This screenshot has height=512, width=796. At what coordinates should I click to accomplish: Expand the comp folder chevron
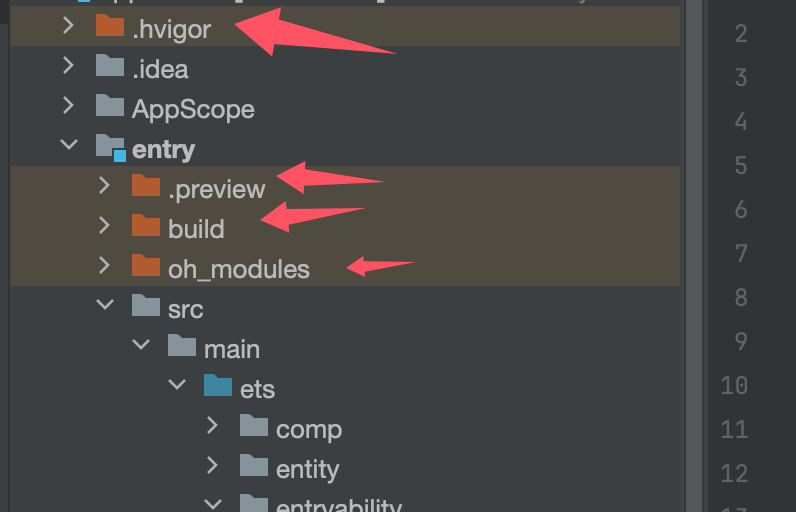[x=212, y=425]
